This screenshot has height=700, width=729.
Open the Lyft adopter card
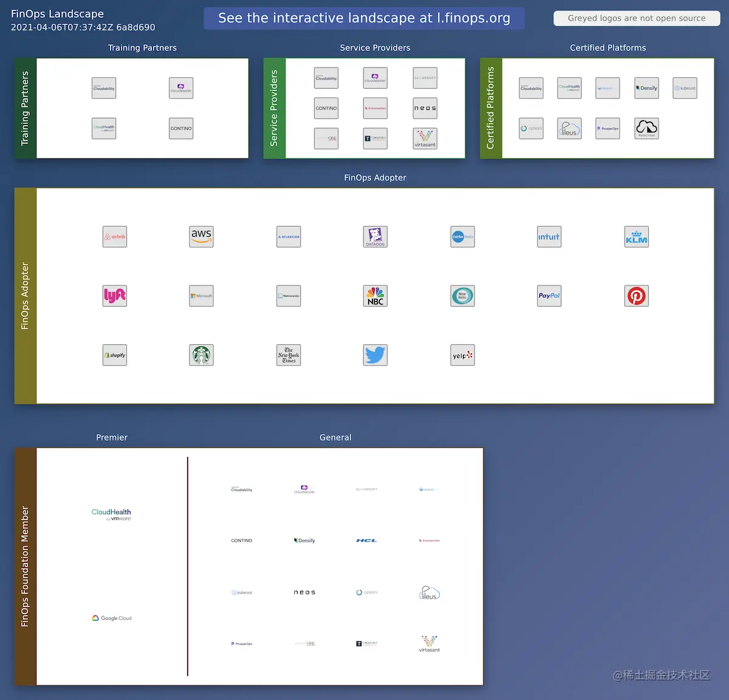(x=115, y=296)
